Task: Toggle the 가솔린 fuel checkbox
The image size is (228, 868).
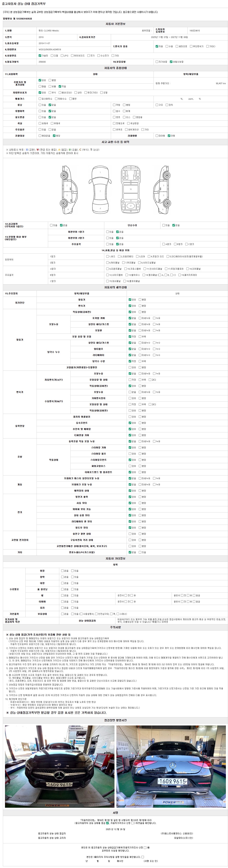Action: (40, 56)
